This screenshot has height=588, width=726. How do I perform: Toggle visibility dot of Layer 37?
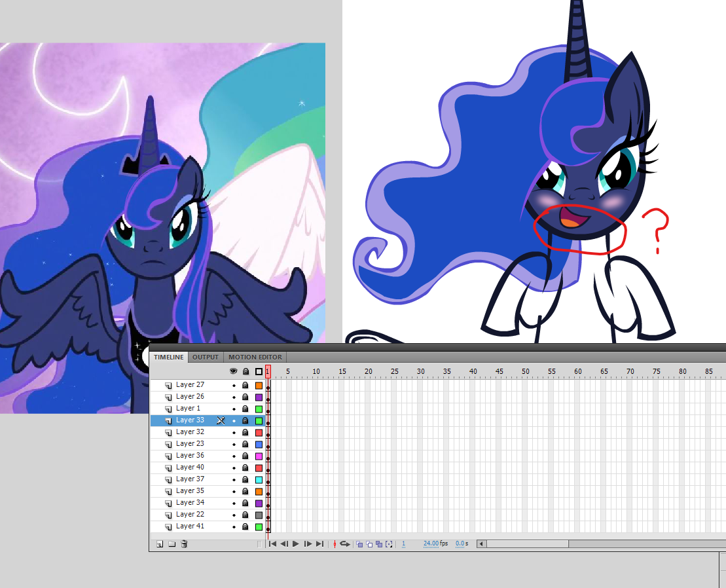234,480
